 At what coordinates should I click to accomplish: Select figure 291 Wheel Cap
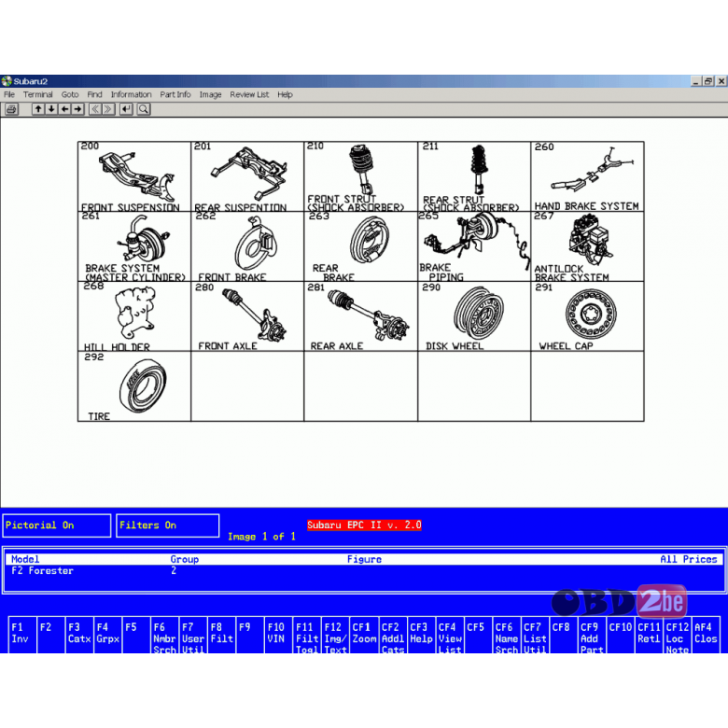coord(587,316)
